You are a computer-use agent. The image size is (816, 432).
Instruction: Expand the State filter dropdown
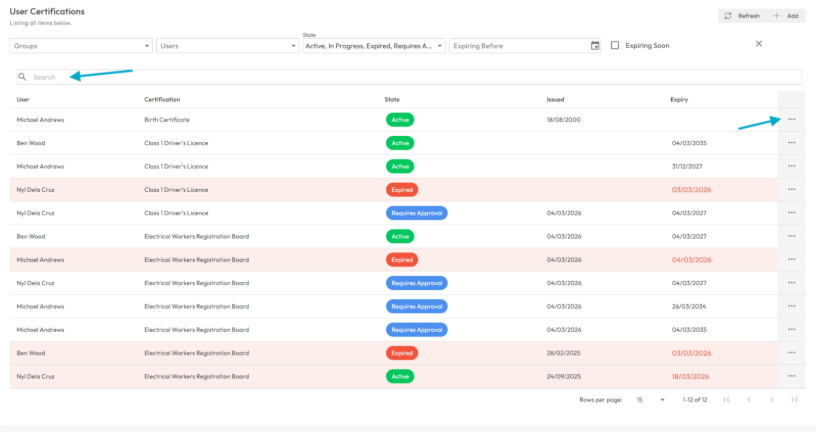coord(373,46)
